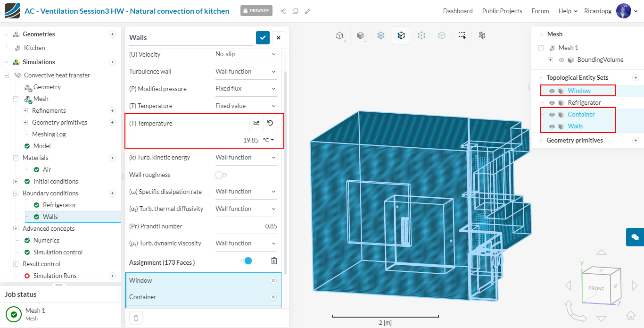
Task: Switch to translucent surfaces render mode
Action: pos(381,35)
